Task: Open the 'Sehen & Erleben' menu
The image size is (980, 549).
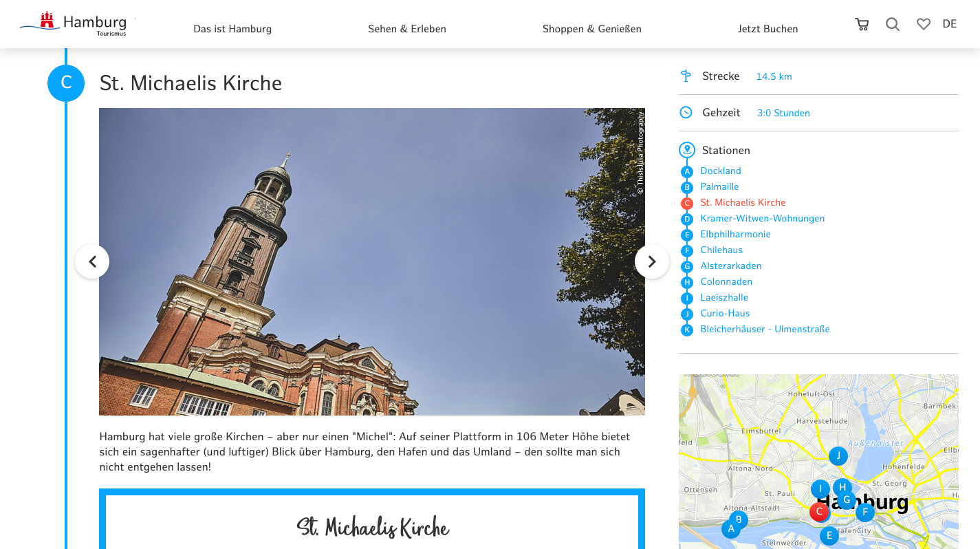Action: (407, 29)
